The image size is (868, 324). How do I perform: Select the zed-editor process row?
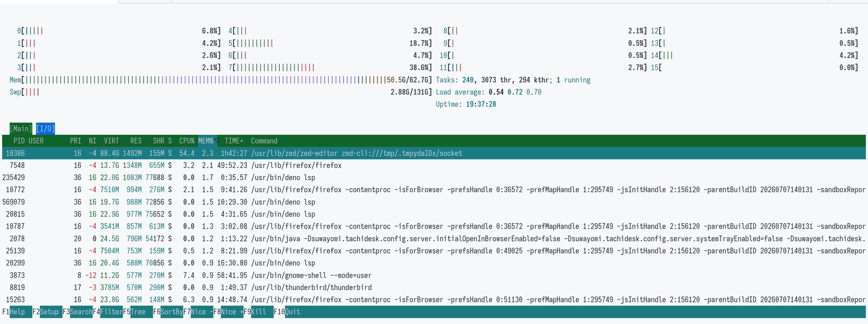(x=434, y=153)
